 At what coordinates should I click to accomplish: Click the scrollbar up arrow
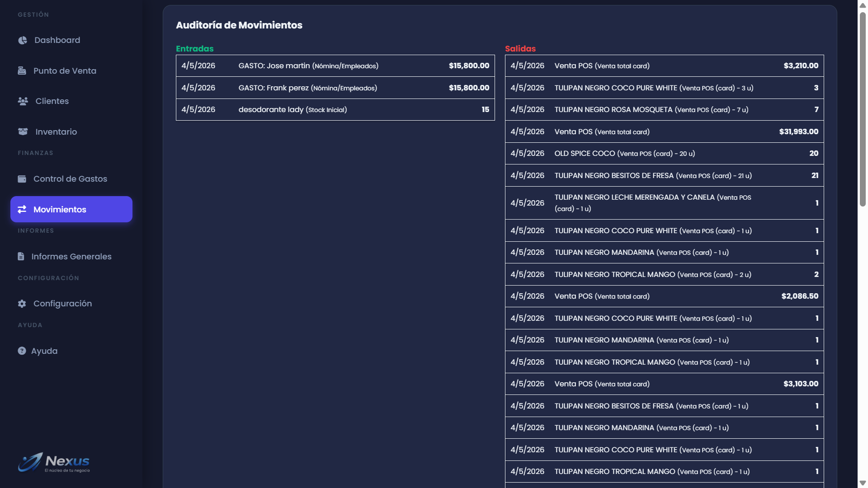coord(863,5)
